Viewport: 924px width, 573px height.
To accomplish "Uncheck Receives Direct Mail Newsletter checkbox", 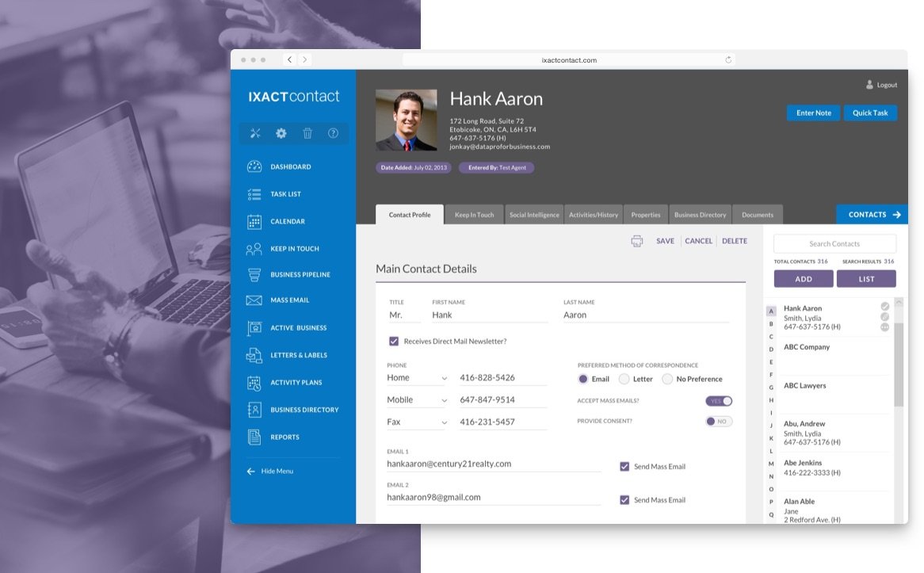I will 394,342.
